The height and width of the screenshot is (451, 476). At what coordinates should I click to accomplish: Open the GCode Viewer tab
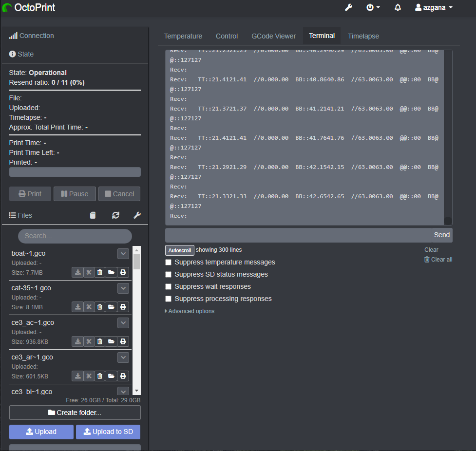[273, 36]
